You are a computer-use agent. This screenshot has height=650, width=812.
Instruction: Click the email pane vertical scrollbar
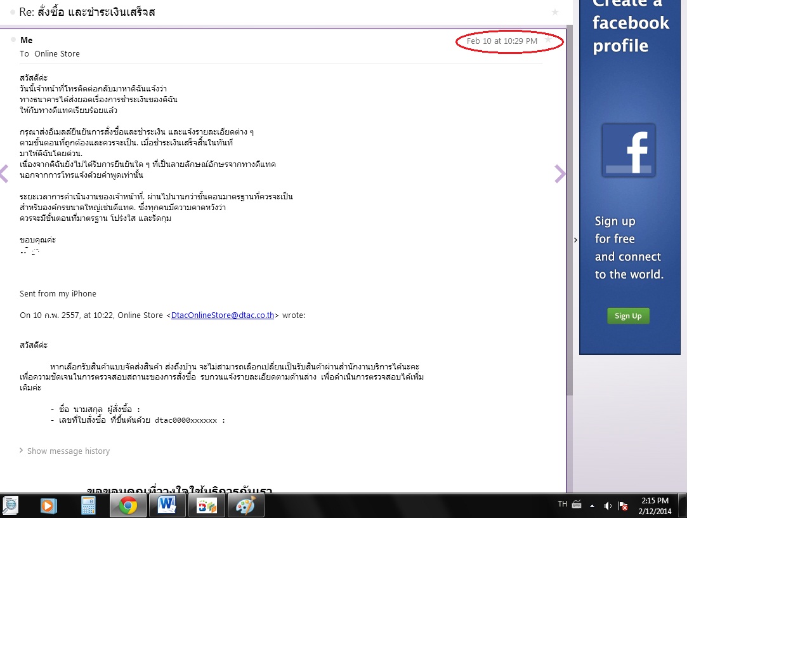570,209
